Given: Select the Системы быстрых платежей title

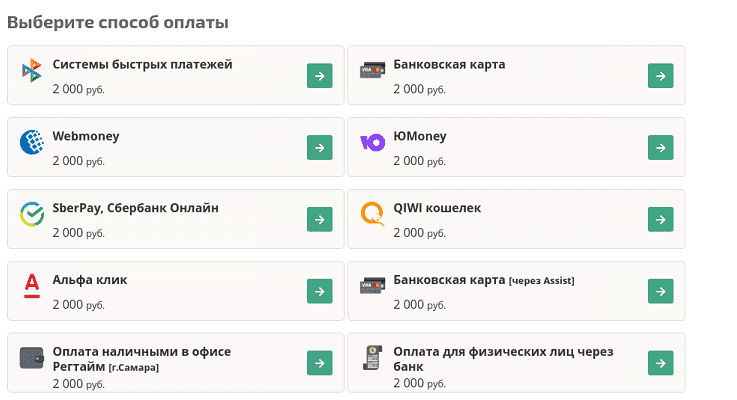Looking at the screenshot, I should tap(142, 64).
